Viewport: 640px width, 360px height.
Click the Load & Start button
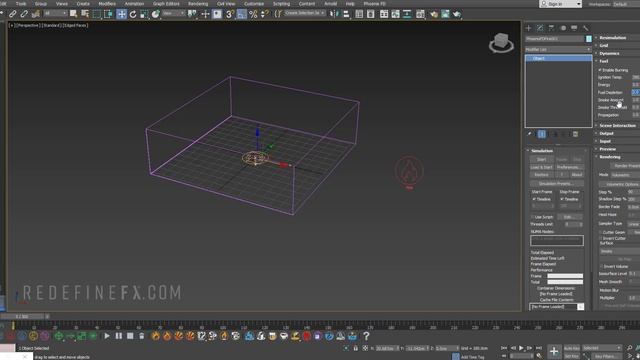pos(541,167)
